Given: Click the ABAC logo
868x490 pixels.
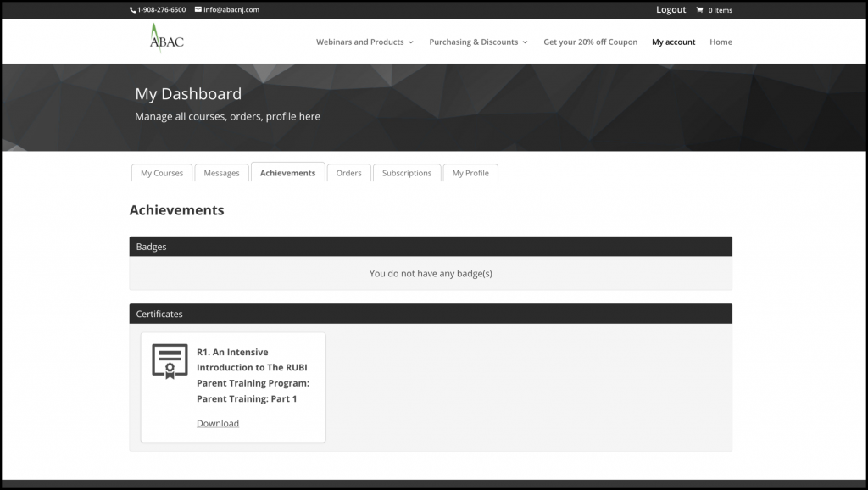Looking at the screenshot, I should coord(166,40).
